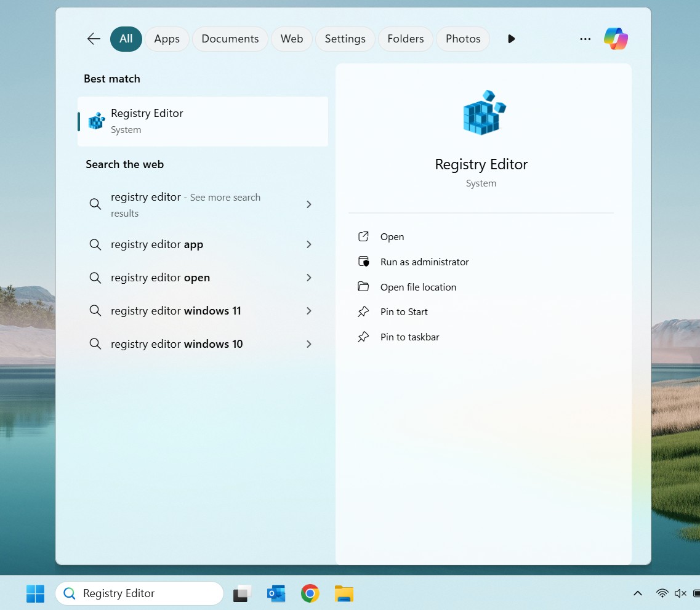This screenshot has width=700, height=610.
Task: Click the Registry Editor cube icon in best match
Action: [97, 121]
